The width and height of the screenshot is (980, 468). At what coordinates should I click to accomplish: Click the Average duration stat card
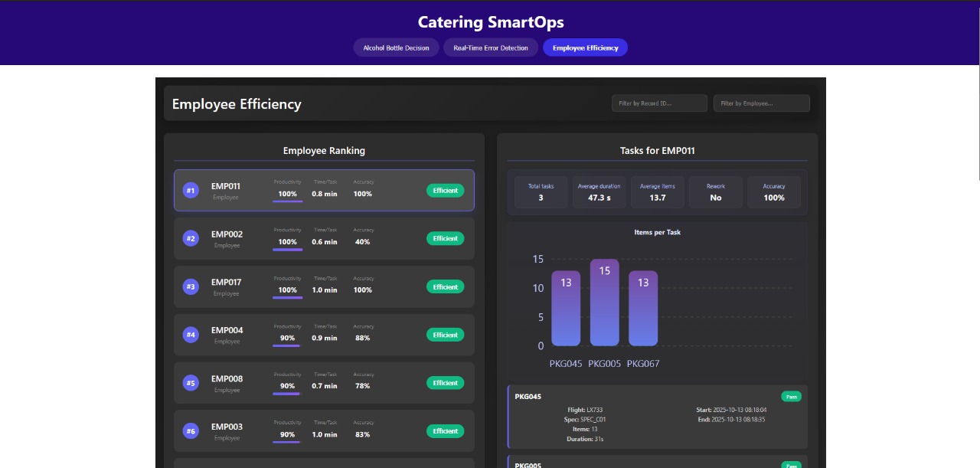(599, 192)
